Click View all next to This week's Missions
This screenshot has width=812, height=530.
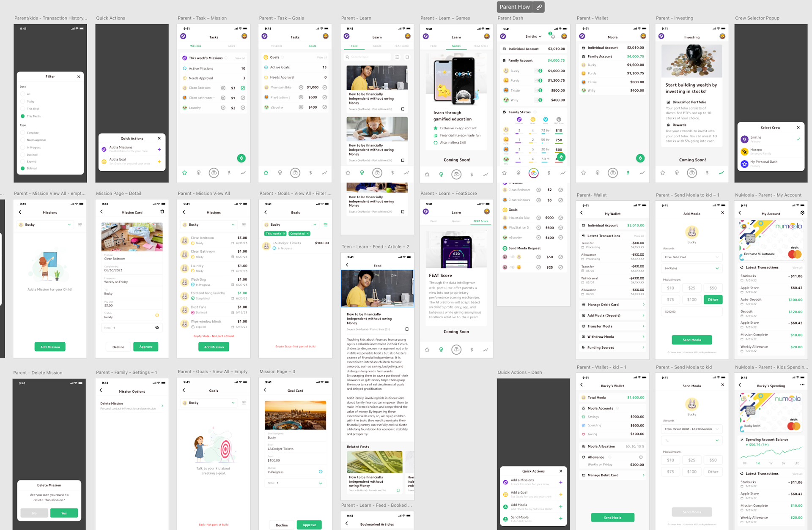(240, 58)
